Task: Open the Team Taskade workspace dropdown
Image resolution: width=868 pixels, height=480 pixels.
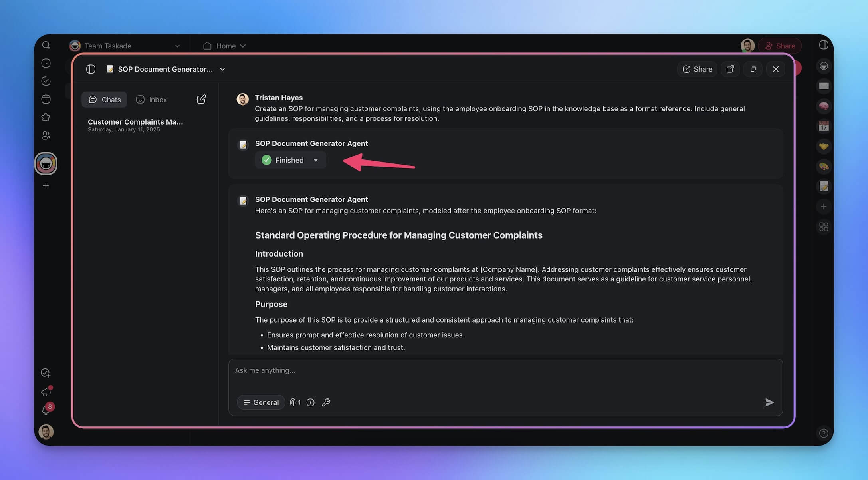Action: coord(177,46)
